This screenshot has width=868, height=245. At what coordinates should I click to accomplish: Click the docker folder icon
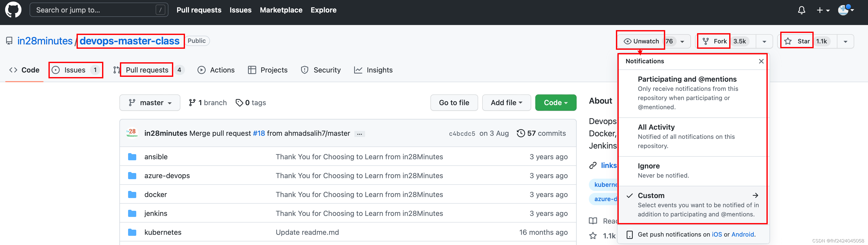(132, 194)
